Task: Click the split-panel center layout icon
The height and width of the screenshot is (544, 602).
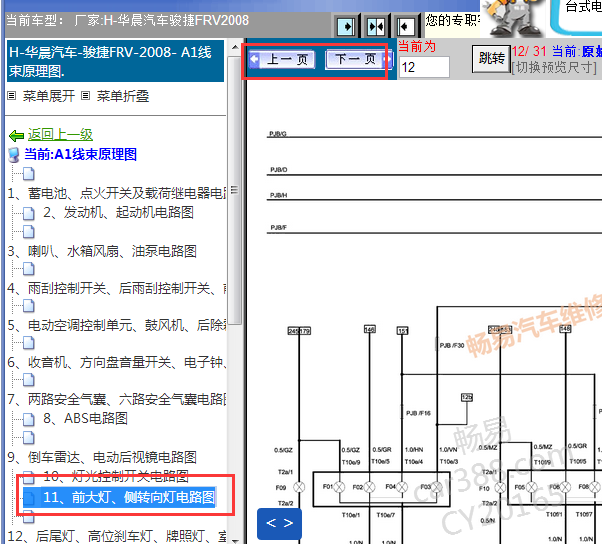Action: pyautogui.click(x=375, y=27)
